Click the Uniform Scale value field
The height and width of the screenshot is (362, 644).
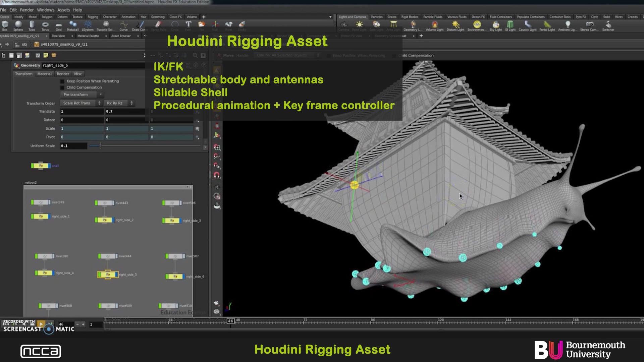coord(73,146)
